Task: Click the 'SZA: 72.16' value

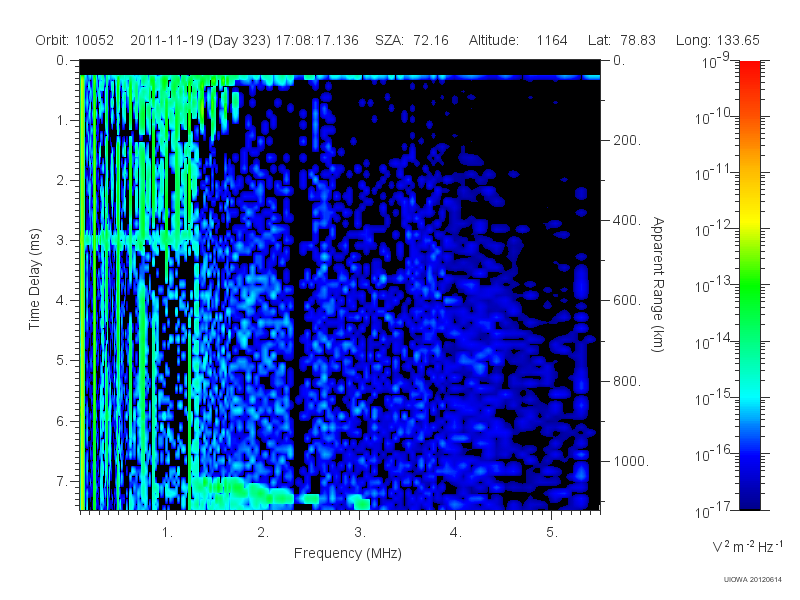Action: pyautogui.click(x=412, y=40)
